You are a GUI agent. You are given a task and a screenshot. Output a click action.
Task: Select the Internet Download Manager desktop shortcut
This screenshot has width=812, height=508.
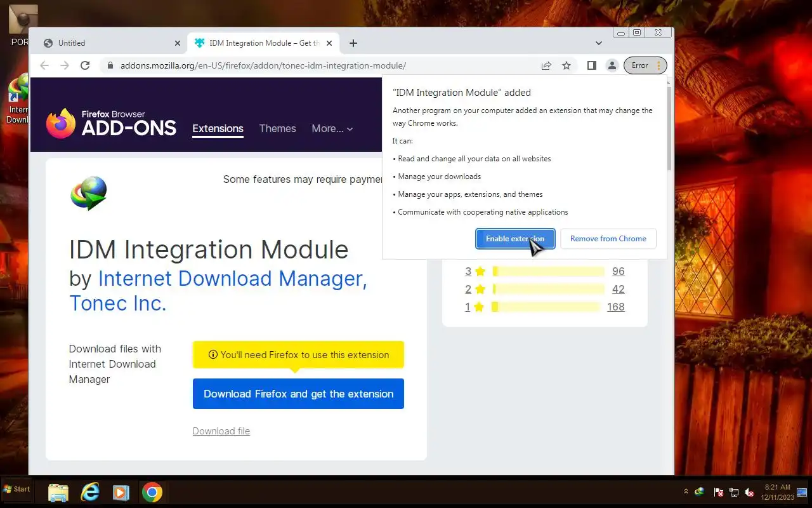(x=19, y=98)
